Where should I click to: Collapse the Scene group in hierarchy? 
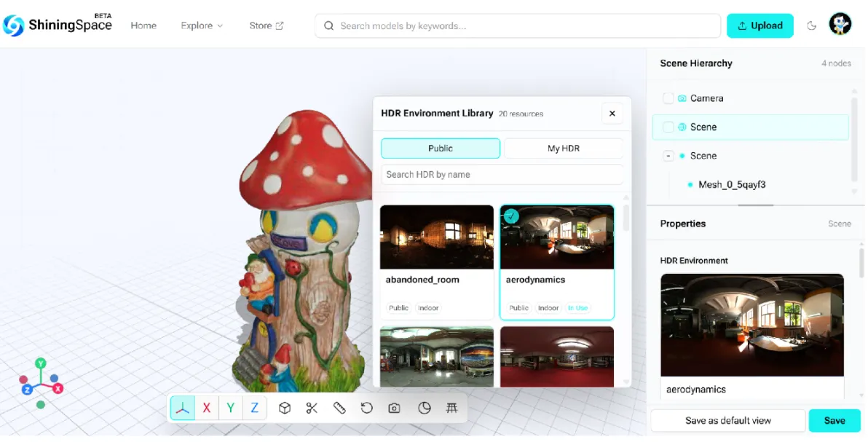click(x=668, y=156)
